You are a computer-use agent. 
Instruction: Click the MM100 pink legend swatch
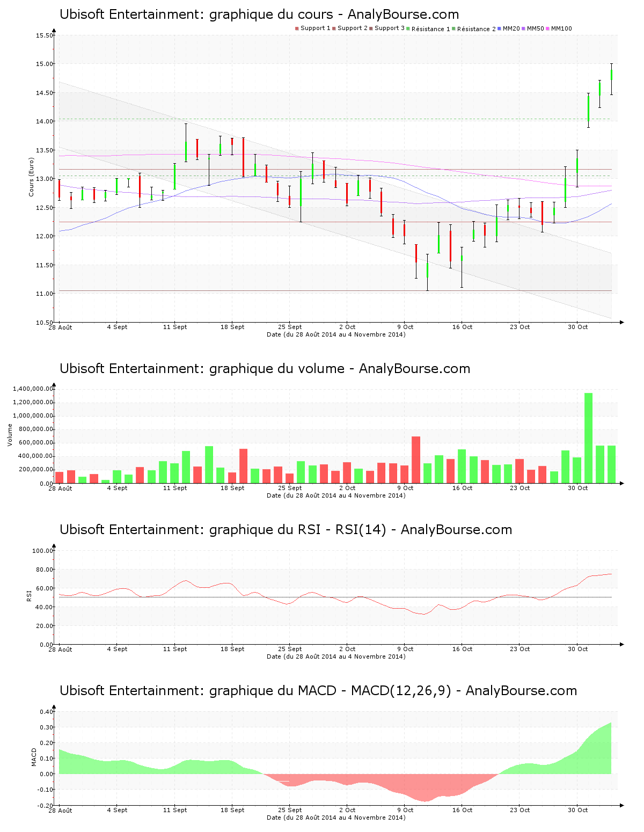[x=548, y=28]
